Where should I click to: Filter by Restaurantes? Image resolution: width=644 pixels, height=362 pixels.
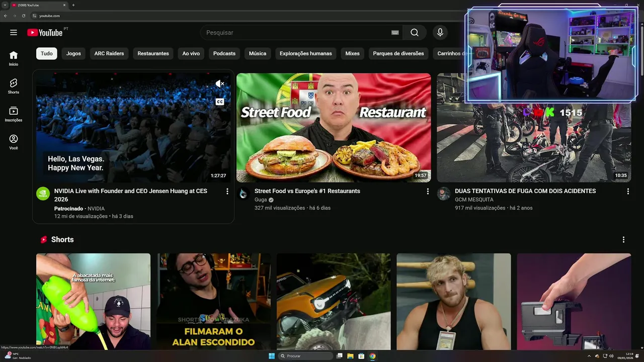[153, 53]
